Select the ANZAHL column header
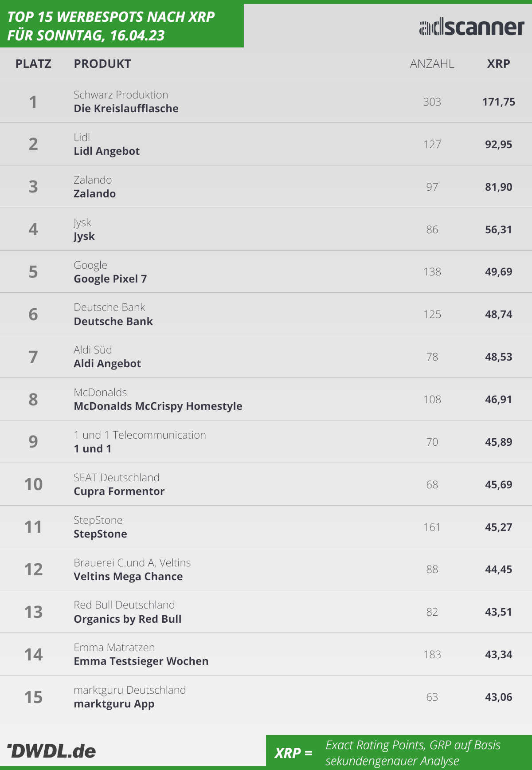The height and width of the screenshot is (770, 532). pos(432,64)
